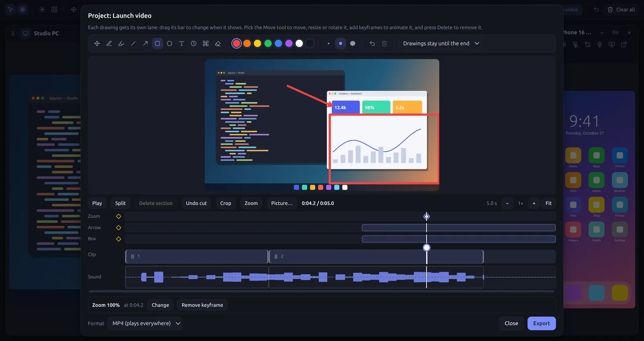Toggle keyframe diamond for Box lane
This screenshot has width=644, height=341.
tap(119, 239)
